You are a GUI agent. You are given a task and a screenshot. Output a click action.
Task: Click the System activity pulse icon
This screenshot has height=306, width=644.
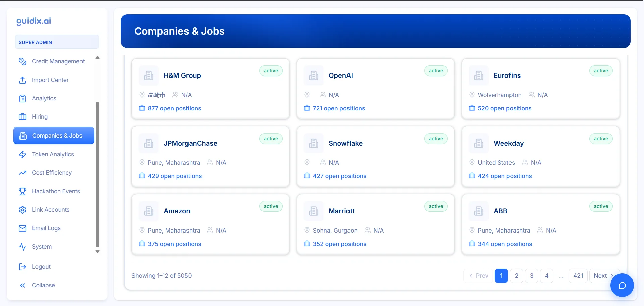(22, 247)
